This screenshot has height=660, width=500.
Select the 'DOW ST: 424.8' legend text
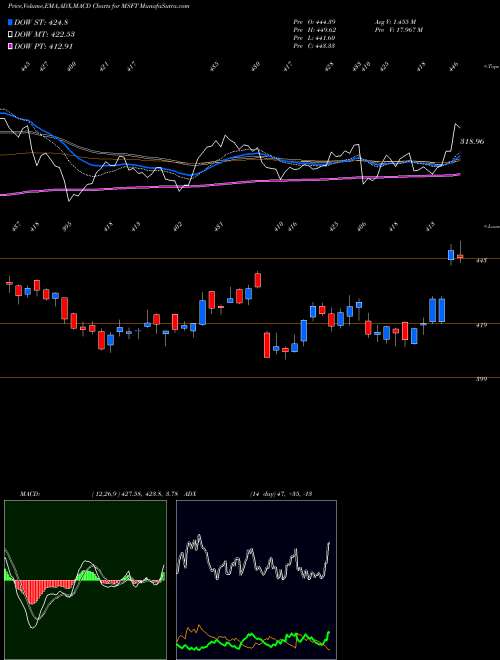41,23
